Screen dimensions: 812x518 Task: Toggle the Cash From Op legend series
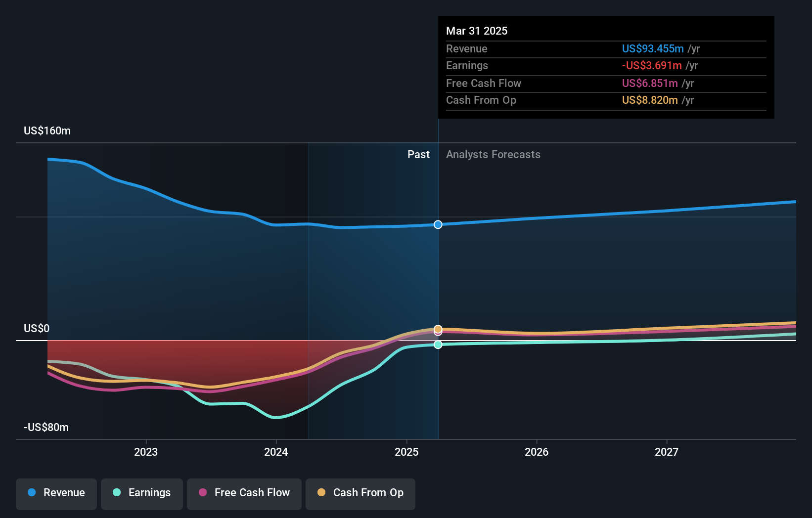(361, 494)
